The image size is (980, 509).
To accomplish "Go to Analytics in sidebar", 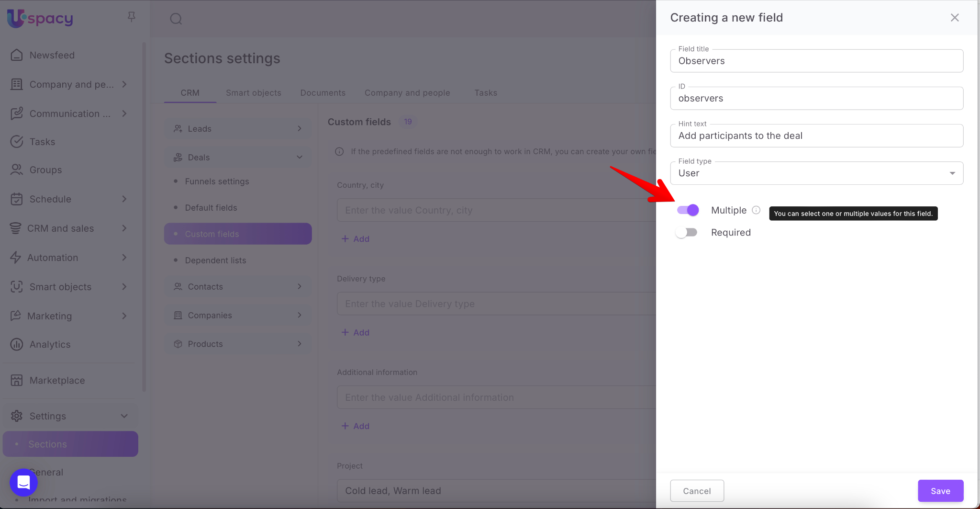I will [x=50, y=344].
